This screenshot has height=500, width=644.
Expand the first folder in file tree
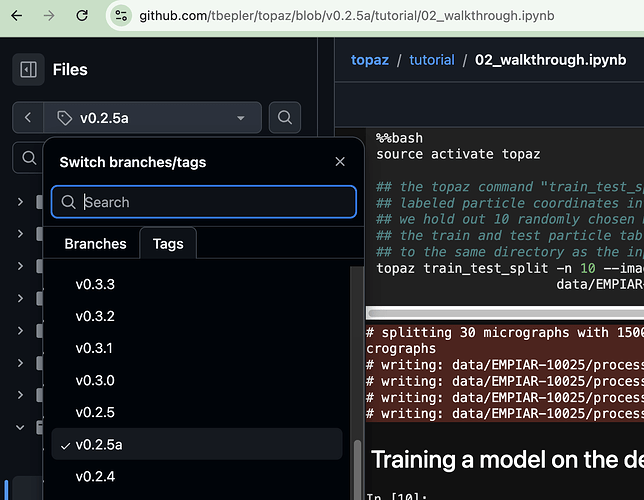20,202
